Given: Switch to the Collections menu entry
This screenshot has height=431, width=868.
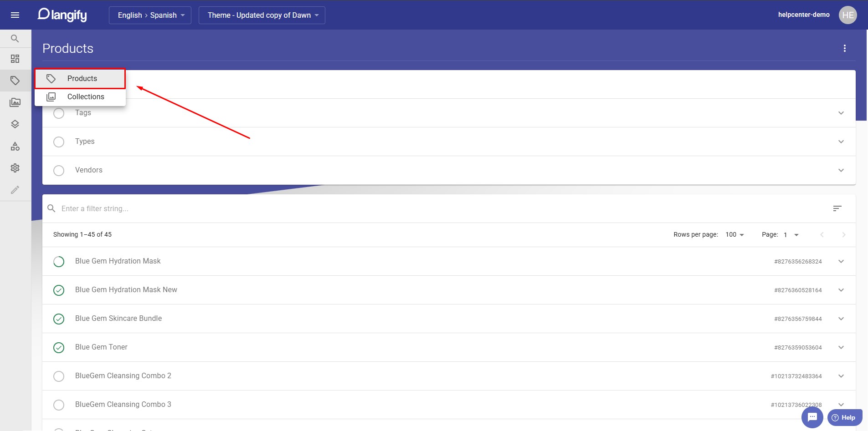Looking at the screenshot, I should click(85, 96).
